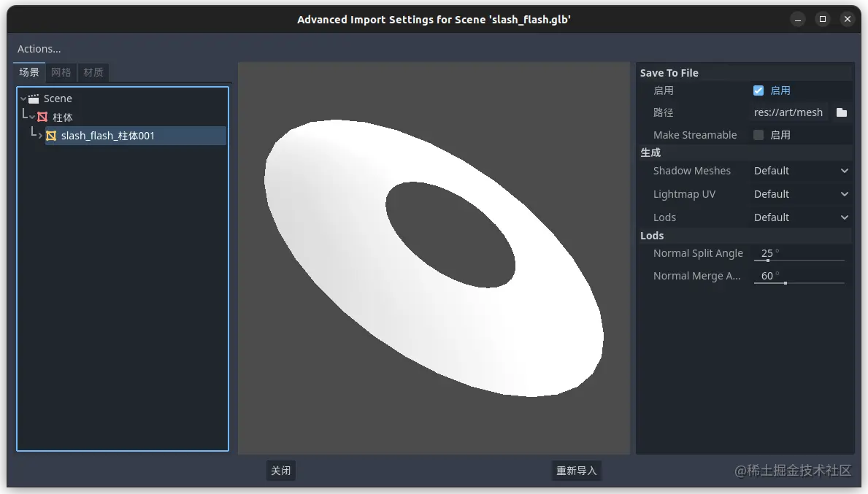Image resolution: width=868 pixels, height=494 pixels.
Task: Enable the Make Streamable checkbox
Action: (758, 135)
